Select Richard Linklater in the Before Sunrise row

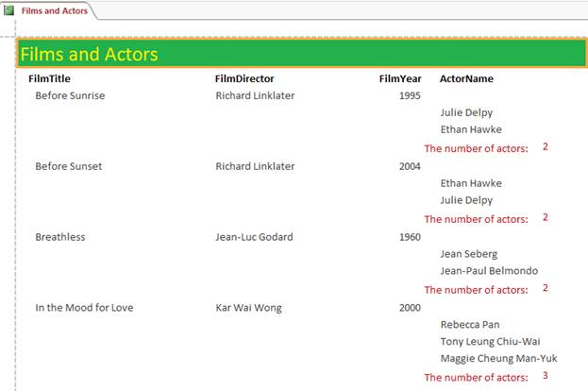point(255,95)
